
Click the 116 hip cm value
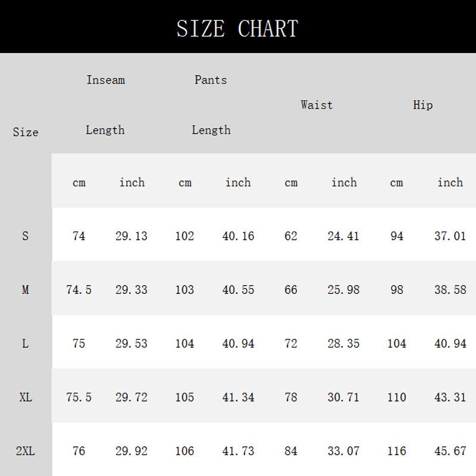coord(397,451)
